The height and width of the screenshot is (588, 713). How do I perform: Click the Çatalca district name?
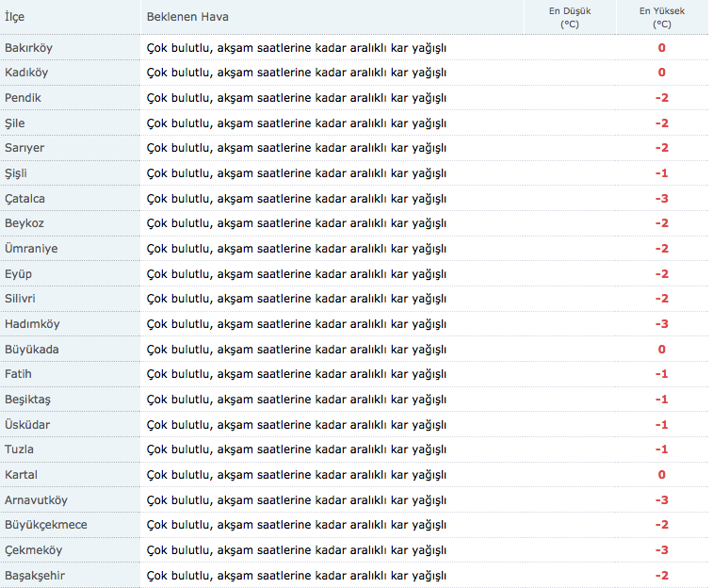[24, 199]
